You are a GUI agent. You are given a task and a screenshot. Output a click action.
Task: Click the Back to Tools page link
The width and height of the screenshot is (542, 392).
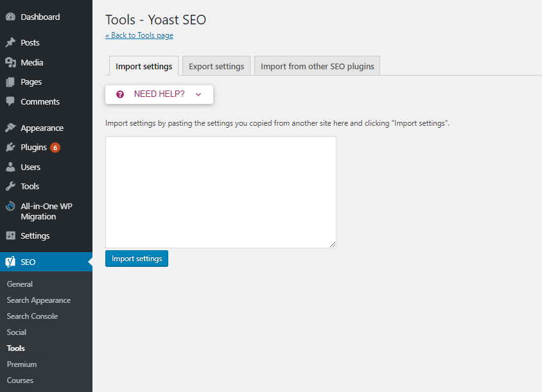click(x=139, y=35)
